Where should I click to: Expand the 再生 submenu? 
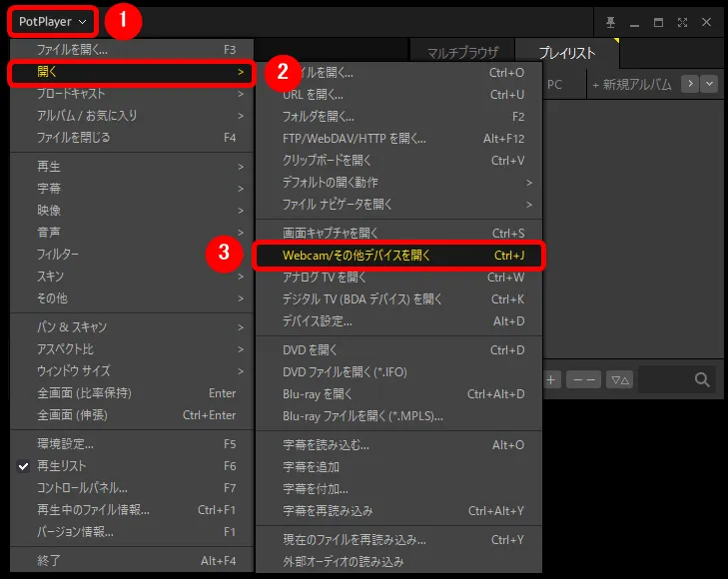click(x=132, y=167)
